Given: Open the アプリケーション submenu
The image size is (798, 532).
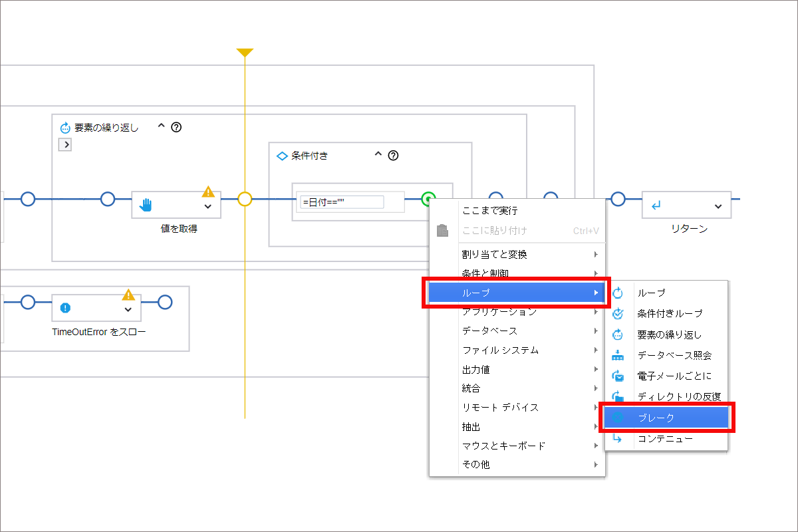Looking at the screenshot, I should point(517,311).
